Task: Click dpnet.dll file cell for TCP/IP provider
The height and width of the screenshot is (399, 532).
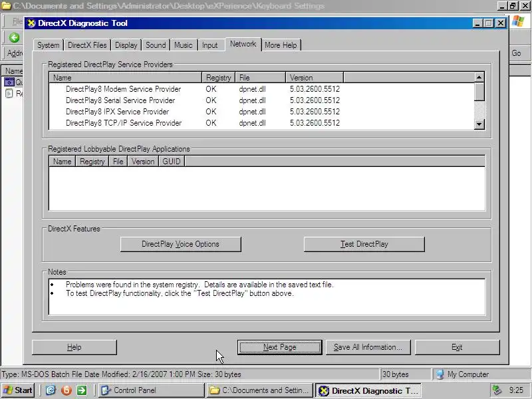Action: 252,123
